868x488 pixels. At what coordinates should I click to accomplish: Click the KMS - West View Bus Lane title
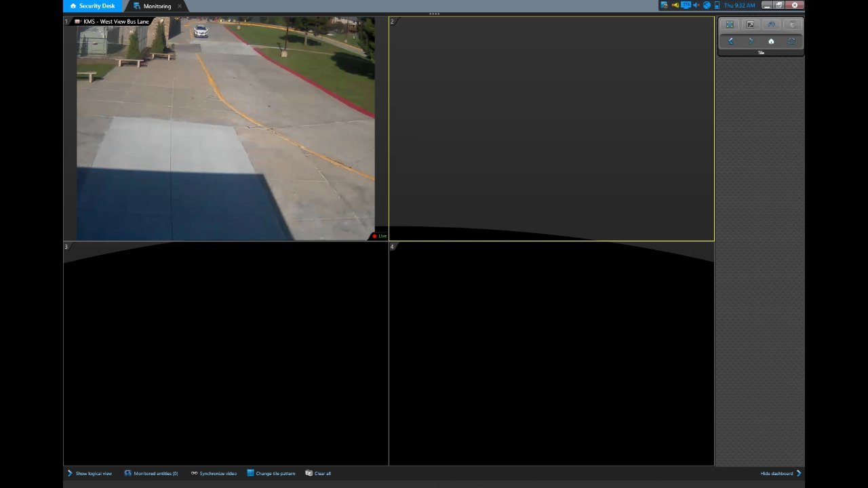(x=116, y=22)
